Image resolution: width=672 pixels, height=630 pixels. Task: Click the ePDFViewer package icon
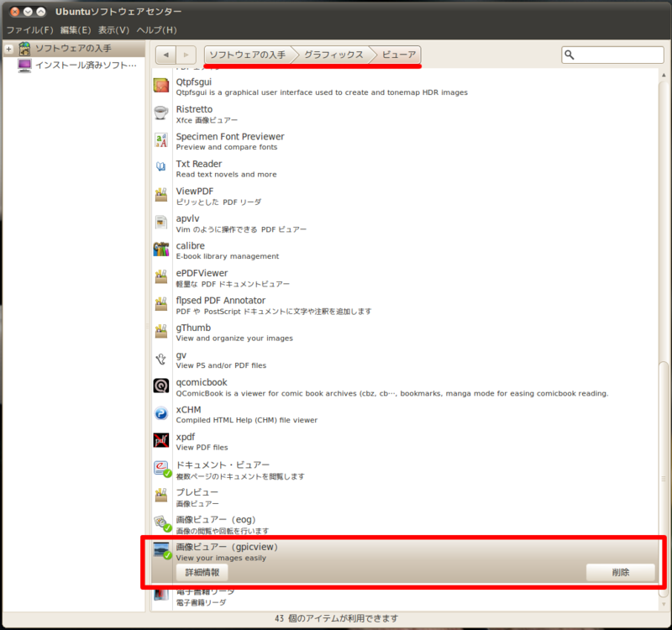pyautogui.click(x=161, y=276)
